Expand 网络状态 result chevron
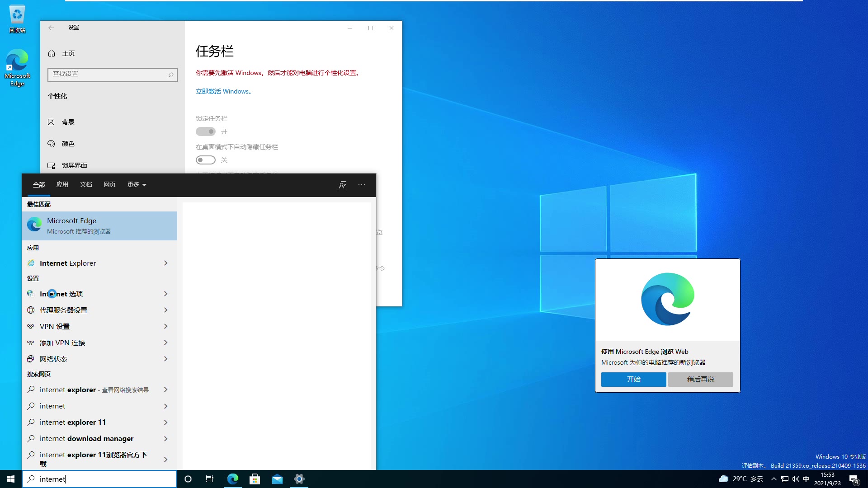 click(x=165, y=359)
